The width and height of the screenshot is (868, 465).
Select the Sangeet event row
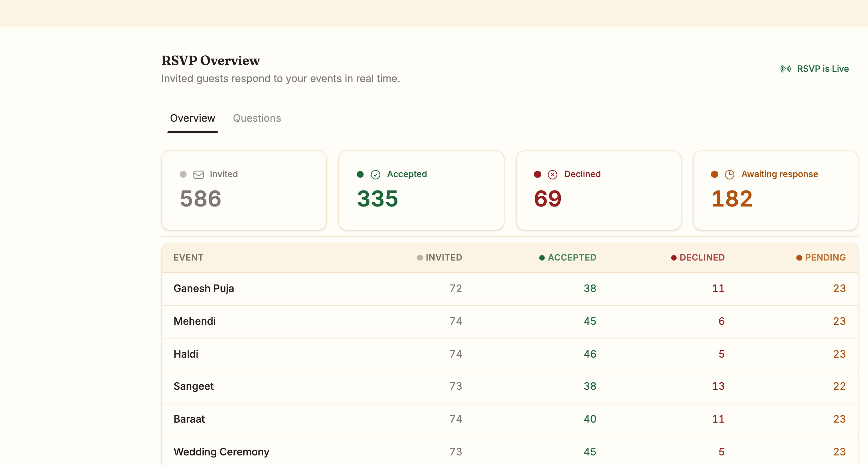(510, 387)
